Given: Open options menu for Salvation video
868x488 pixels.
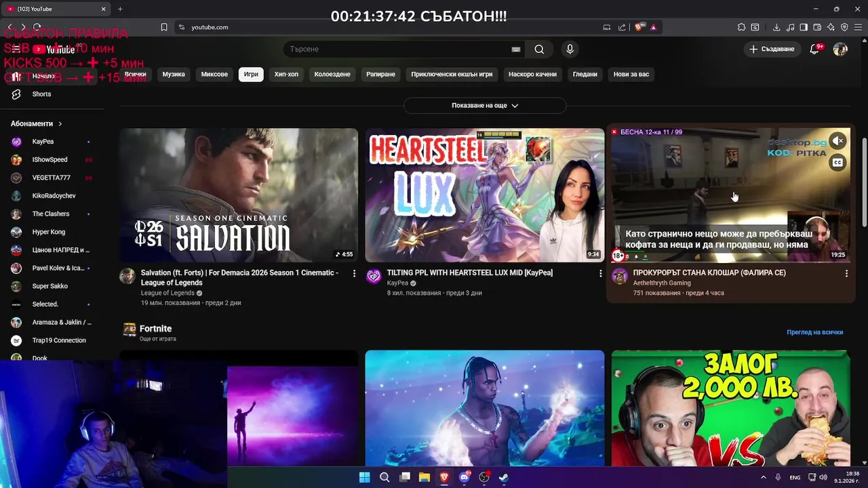Looking at the screenshot, I should coord(354,273).
